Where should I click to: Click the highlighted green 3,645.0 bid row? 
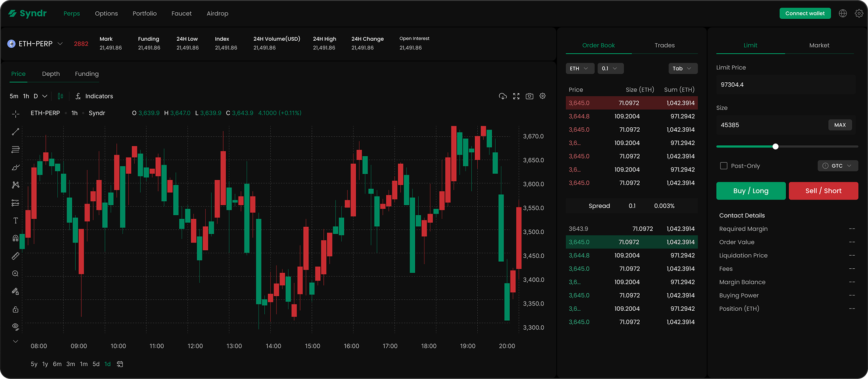(x=632, y=242)
